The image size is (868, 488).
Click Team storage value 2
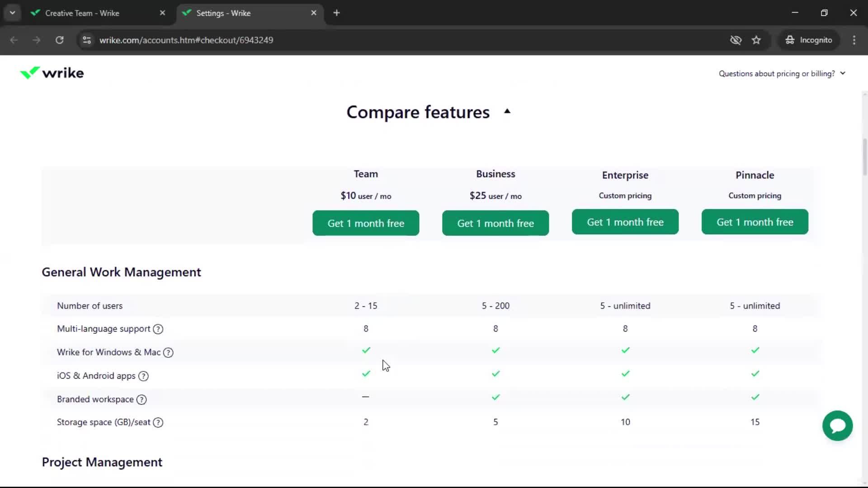(366, 422)
